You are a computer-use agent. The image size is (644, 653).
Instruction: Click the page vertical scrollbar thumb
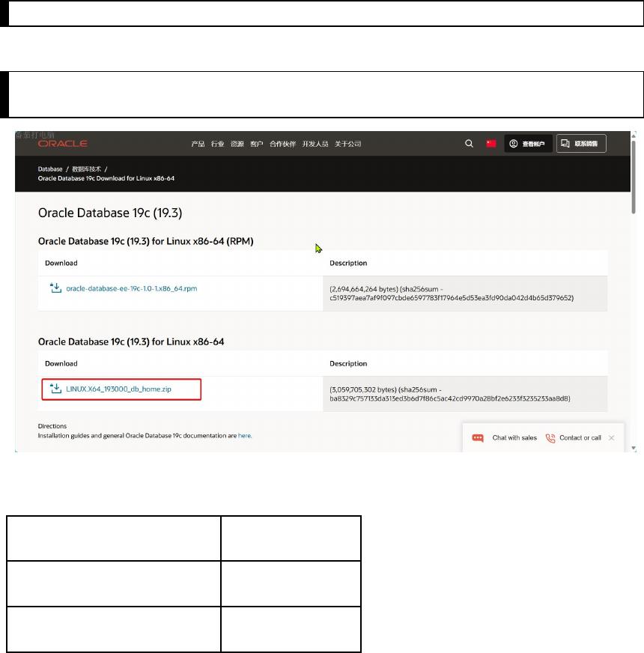pyautogui.click(x=634, y=177)
